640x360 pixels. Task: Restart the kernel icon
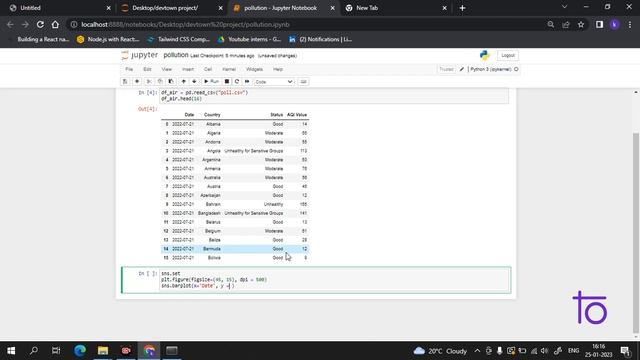click(x=237, y=82)
